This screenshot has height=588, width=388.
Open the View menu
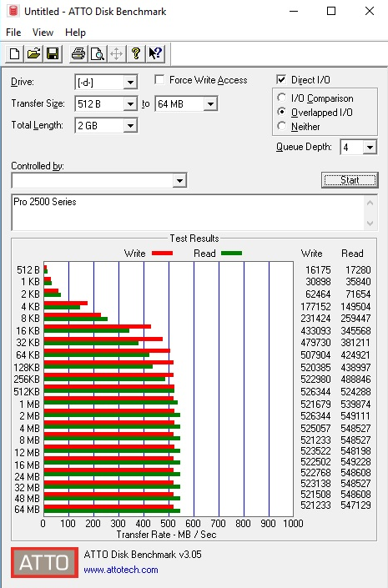43,33
